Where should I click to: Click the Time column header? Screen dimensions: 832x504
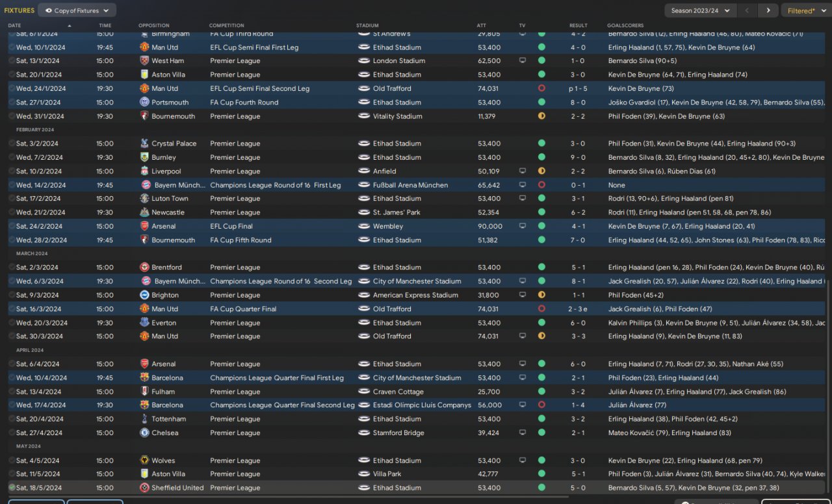(105, 26)
